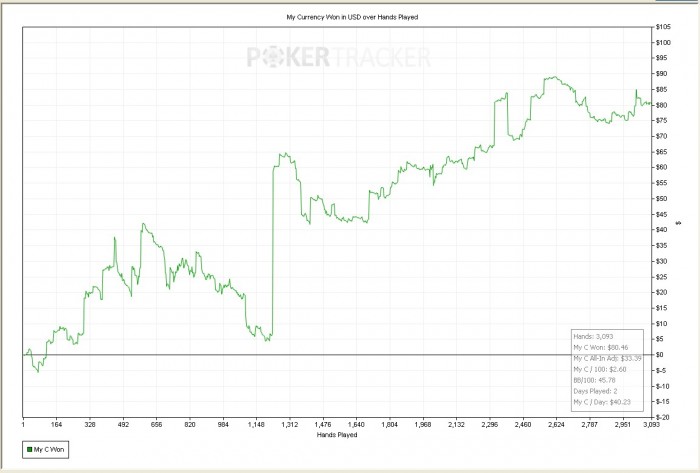The height and width of the screenshot is (473, 700).
Task: Click the x-axis tick labeled 1,476
Action: click(x=323, y=424)
